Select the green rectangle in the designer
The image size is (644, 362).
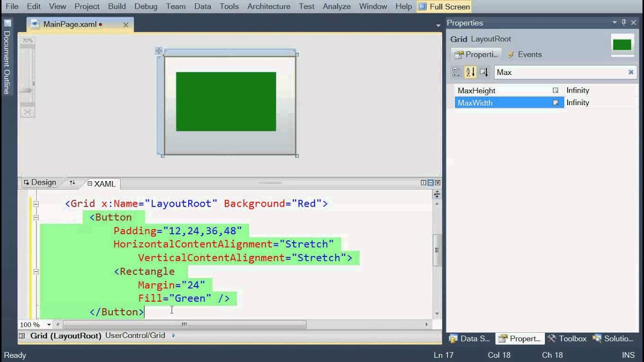(226, 102)
